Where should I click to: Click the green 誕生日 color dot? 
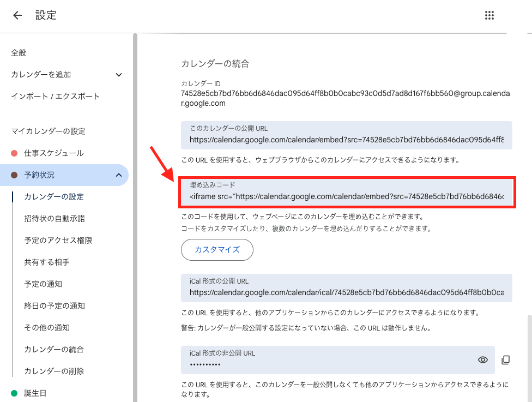pyautogui.click(x=14, y=393)
